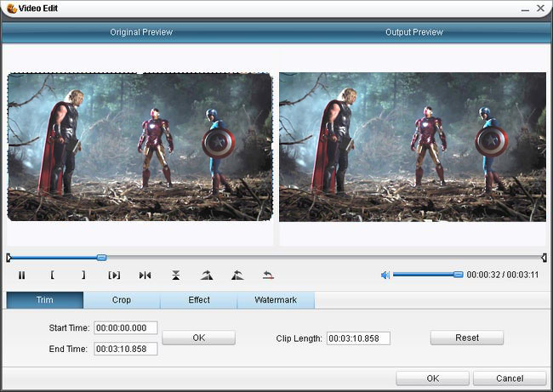Focus the Clip Length input field

pos(358,338)
